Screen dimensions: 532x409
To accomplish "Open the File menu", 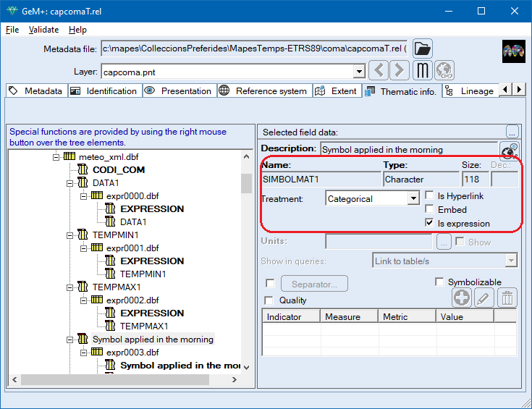I will [x=12, y=30].
